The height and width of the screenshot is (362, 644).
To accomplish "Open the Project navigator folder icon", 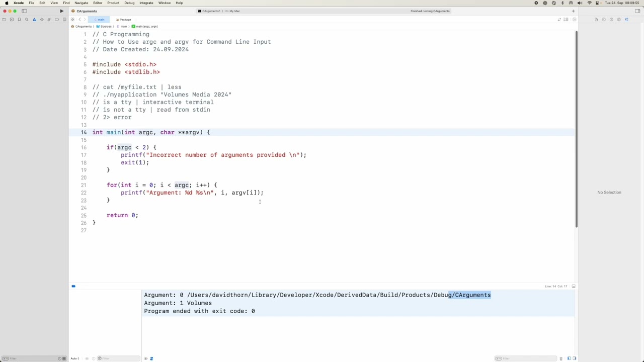I will [4, 20].
